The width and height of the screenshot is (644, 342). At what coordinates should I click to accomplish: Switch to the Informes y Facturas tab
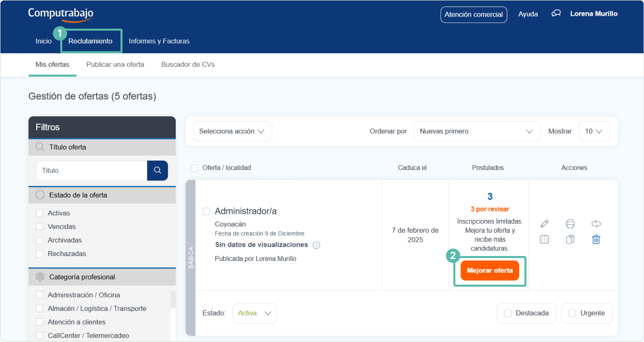(159, 41)
